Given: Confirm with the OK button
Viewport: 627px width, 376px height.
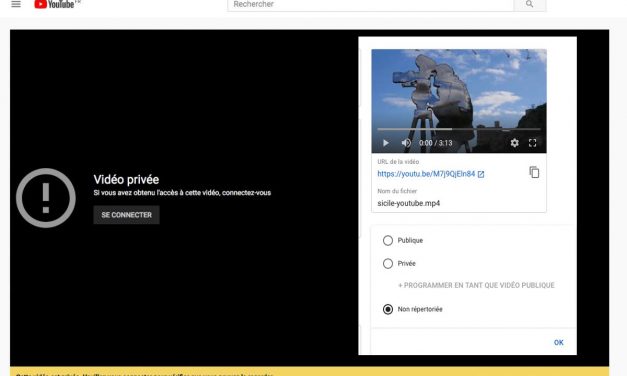Looking at the screenshot, I should click(559, 342).
